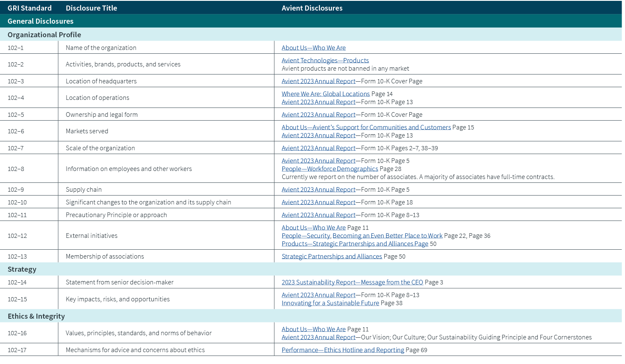625x364 pixels.
Task: Click Annual Report link for Supply chain disclosure
Action: click(x=318, y=189)
